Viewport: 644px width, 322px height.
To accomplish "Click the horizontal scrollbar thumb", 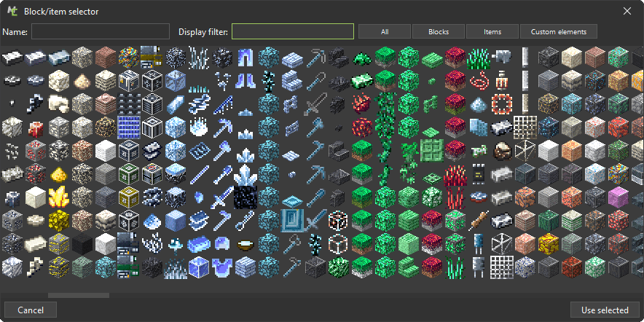I will pyautogui.click(x=79, y=295).
